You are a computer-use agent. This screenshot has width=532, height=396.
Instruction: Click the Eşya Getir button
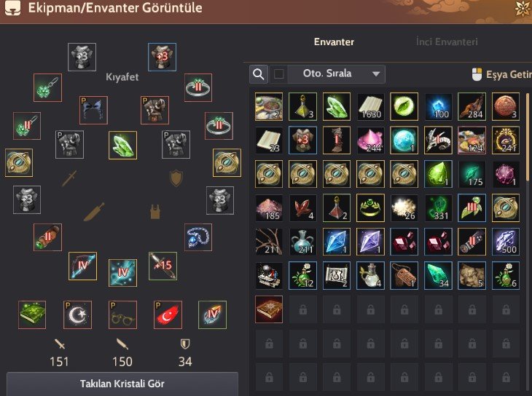[502, 74]
